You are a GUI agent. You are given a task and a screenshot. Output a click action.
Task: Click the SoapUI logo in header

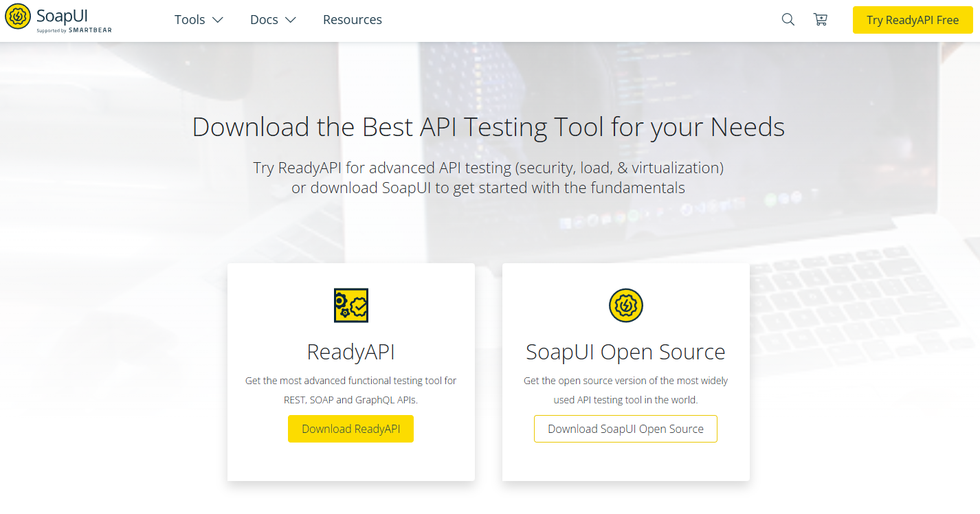coord(58,19)
